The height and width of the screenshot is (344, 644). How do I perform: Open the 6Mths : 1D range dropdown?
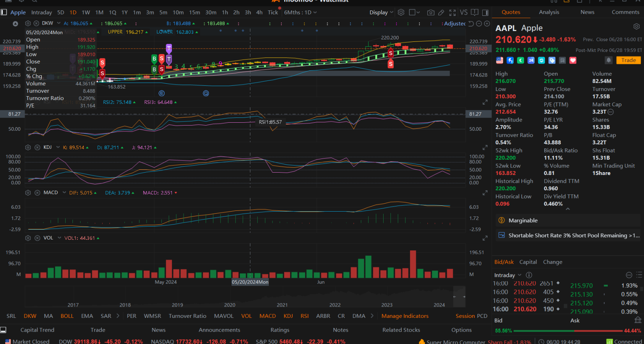click(300, 12)
